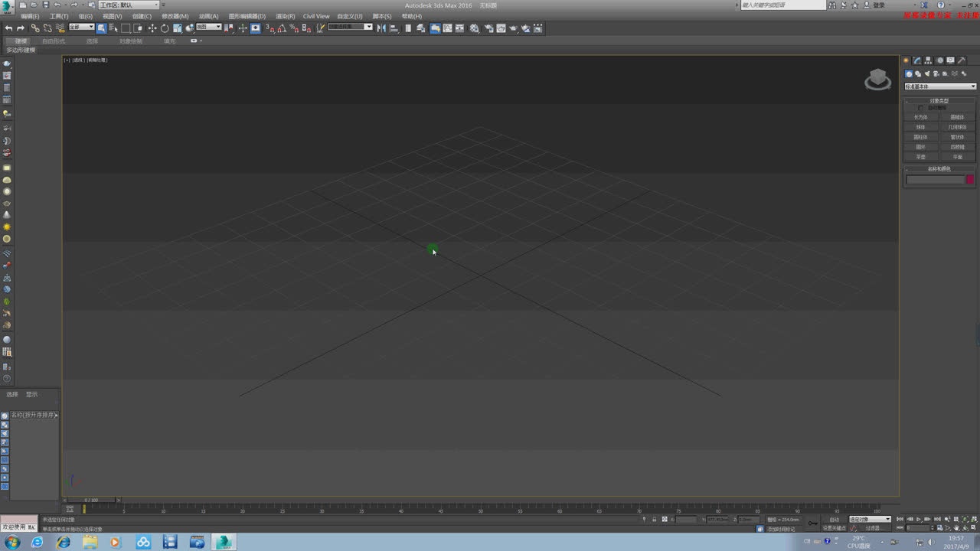Open the Motion panel tab icon
Image resolution: width=980 pixels, height=551 pixels.
tap(940, 60)
